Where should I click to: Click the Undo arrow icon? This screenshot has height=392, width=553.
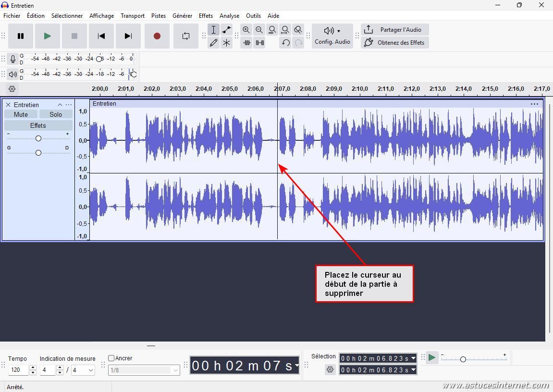tap(285, 43)
